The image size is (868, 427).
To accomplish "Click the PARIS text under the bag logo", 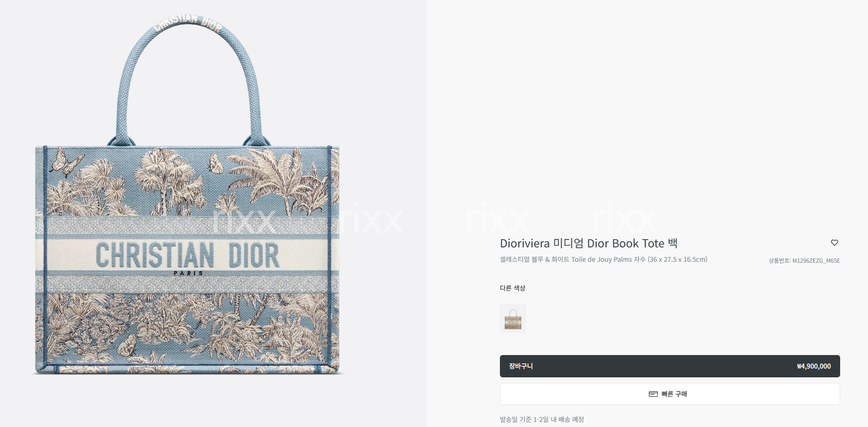I will coord(188,273).
